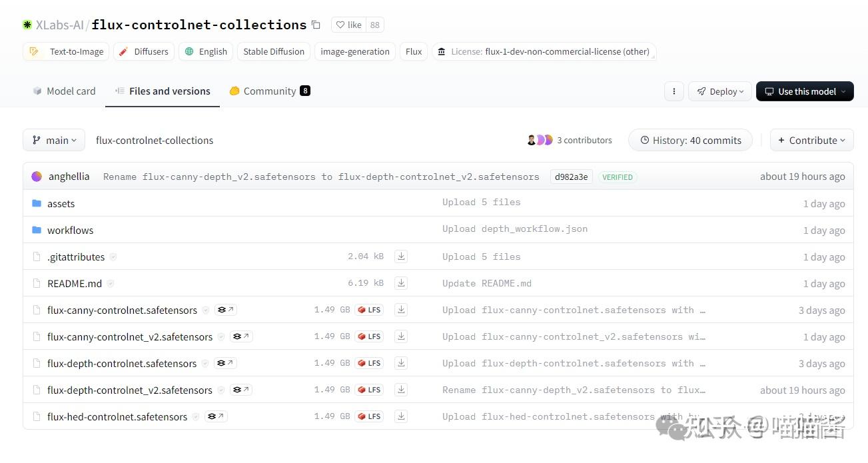Open commit d982a3e hash link
Screen dimensions: 868x463
pos(571,177)
